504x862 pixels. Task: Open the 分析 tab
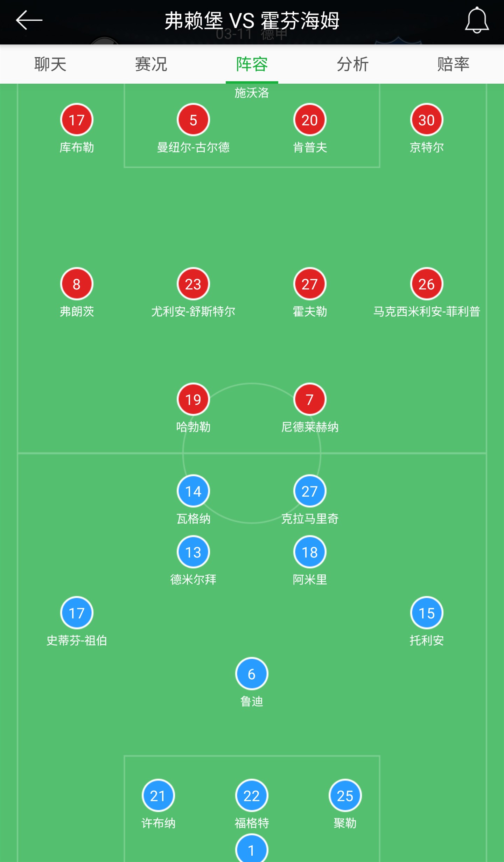click(x=353, y=64)
